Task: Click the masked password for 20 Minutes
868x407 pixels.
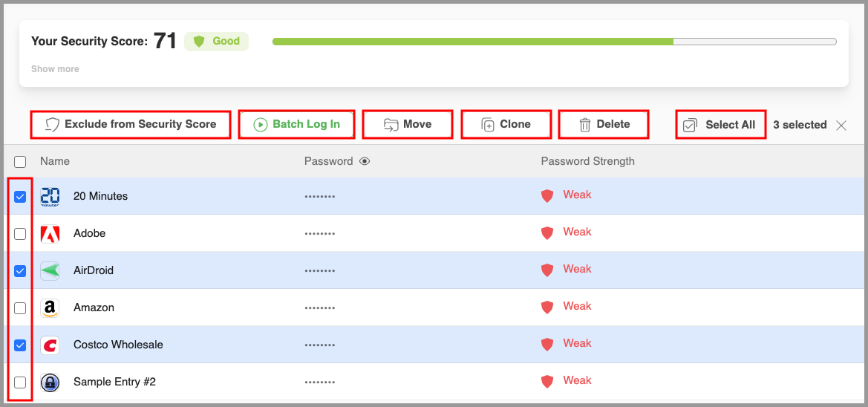Action: pyautogui.click(x=319, y=197)
